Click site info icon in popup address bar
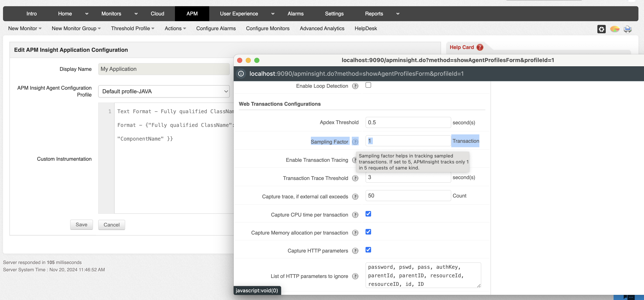Viewport: 644px width, 300px height. 241,74
